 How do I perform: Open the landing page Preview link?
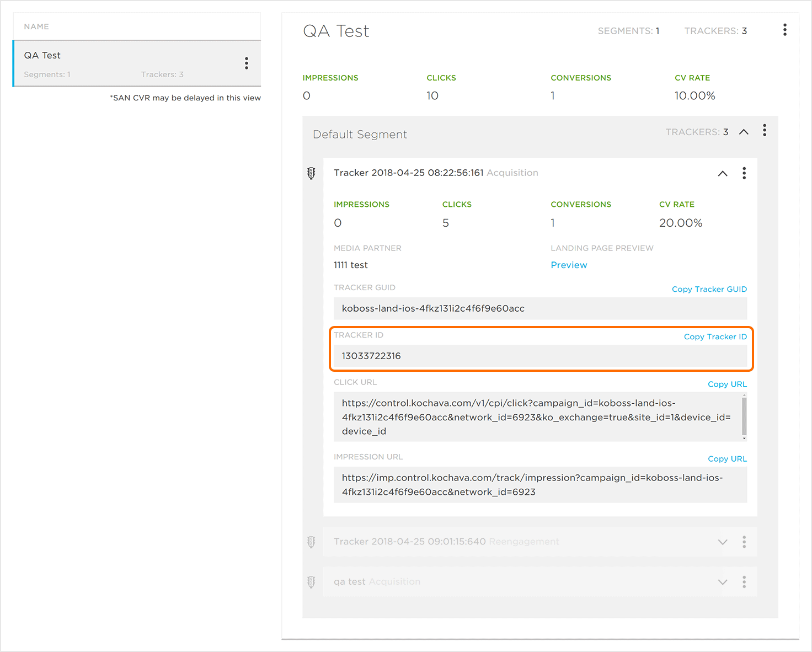tap(569, 265)
